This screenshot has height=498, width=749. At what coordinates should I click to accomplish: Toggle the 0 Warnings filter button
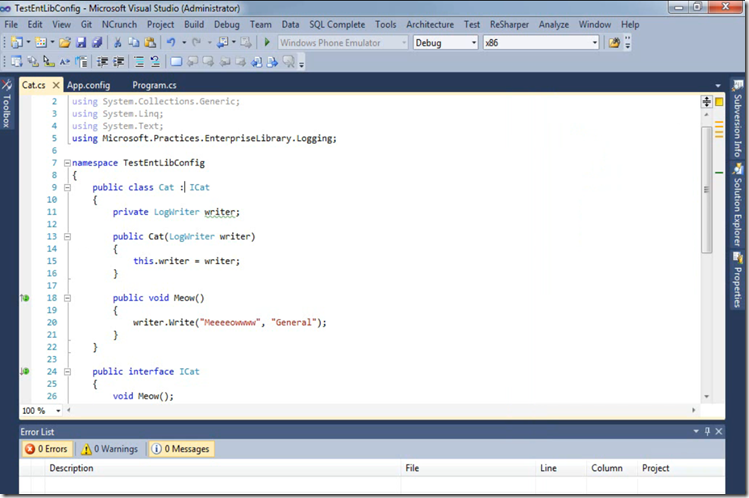point(110,449)
